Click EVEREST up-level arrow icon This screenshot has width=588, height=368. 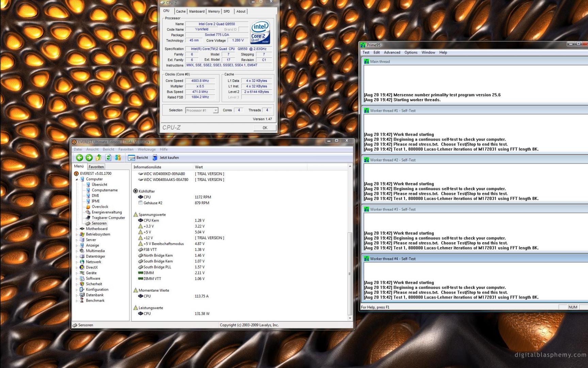(99, 157)
